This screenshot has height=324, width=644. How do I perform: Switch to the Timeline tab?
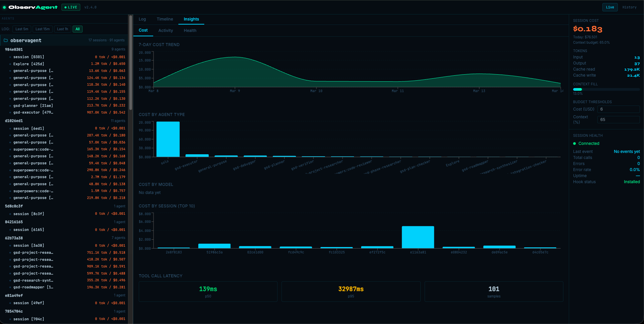click(165, 19)
